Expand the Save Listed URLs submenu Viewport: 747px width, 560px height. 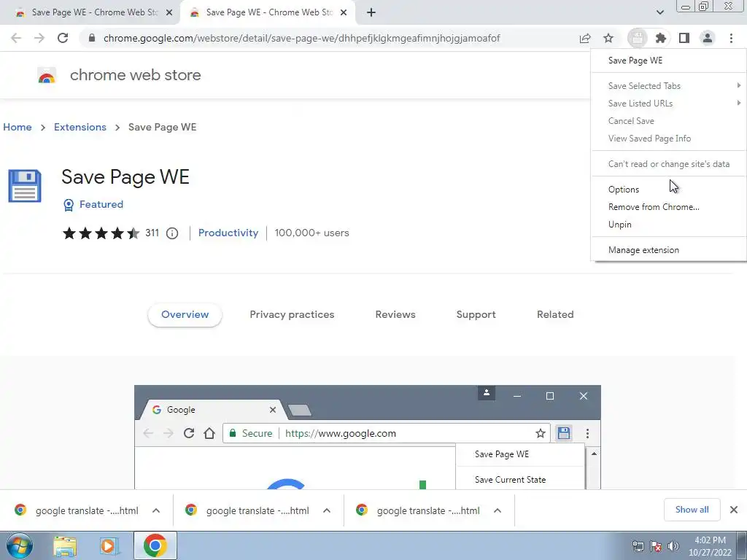(669, 104)
